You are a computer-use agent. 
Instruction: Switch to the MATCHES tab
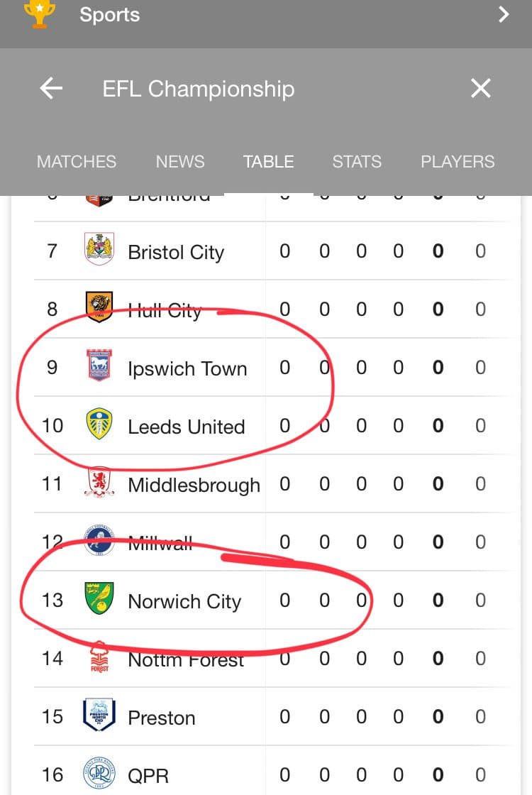point(77,162)
